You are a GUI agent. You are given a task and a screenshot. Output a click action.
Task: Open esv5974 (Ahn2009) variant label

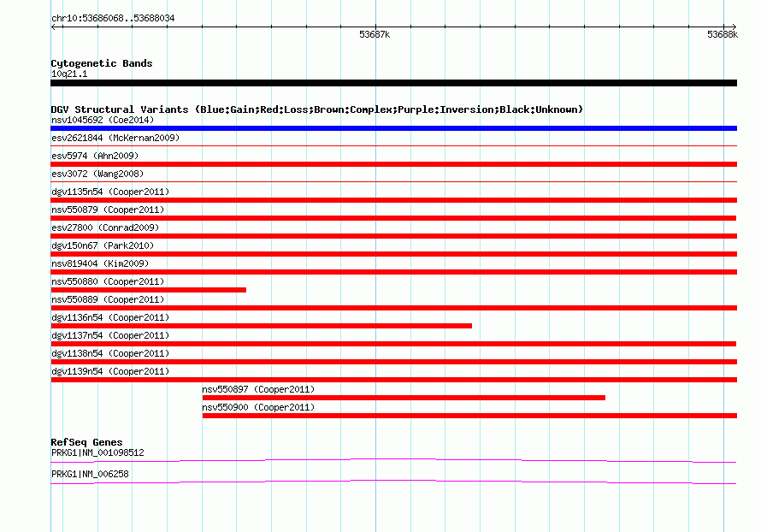click(x=95, y=156)
